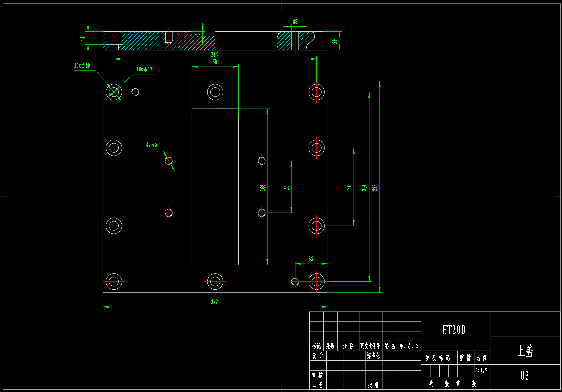Click the 218 horizontal dimension text

215,54
